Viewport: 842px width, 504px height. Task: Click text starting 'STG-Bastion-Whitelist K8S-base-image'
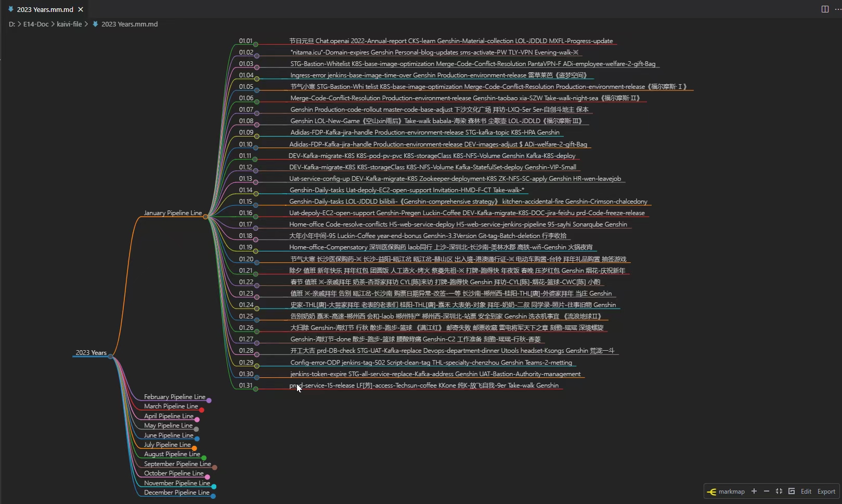pos(473,64)
